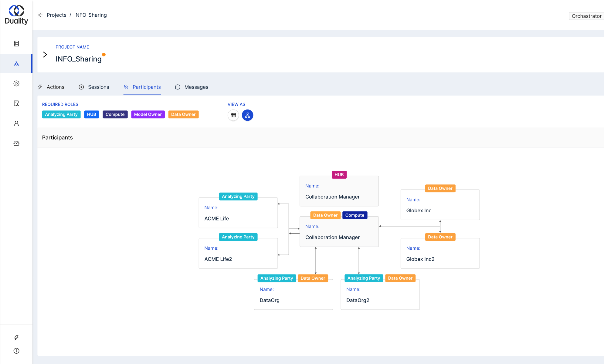The height and width of the screenshot is (364, 604).
Task: Click the Model Owner required role tag
Action: (148, 114)
